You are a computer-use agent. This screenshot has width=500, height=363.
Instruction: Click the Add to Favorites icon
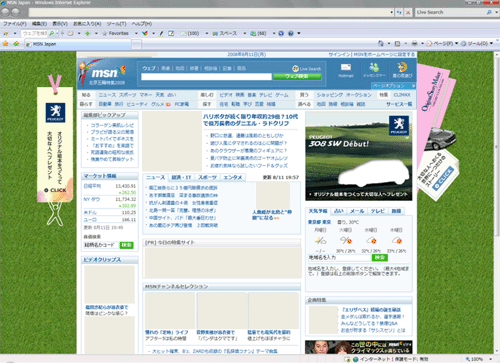[16, 44]
